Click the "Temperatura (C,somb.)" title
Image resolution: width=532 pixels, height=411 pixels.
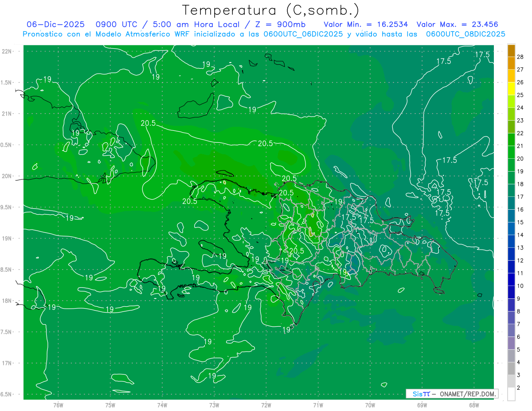(x=271, y=10)
